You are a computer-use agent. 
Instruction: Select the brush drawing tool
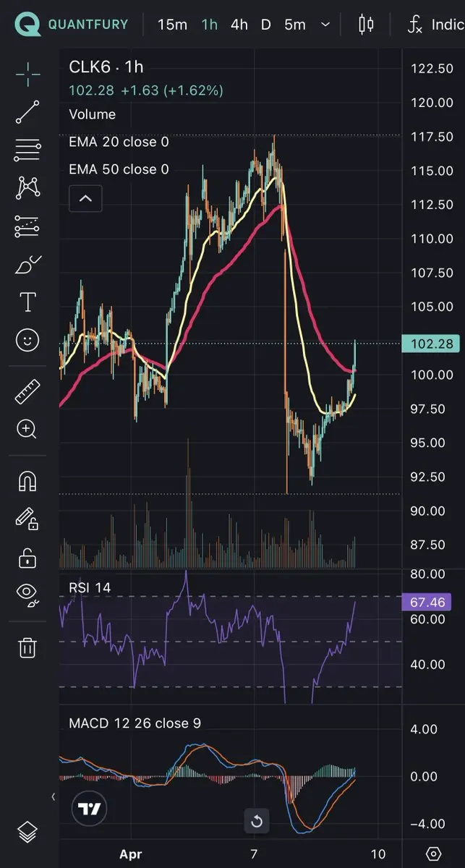click(x=27, y=265)
